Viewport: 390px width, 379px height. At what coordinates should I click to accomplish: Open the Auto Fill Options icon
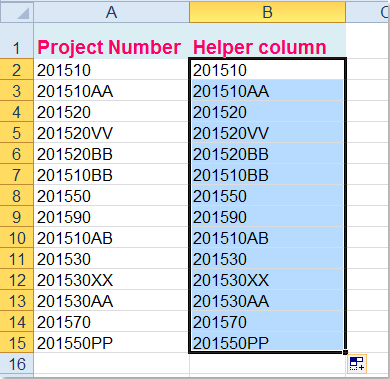point(357,364)
